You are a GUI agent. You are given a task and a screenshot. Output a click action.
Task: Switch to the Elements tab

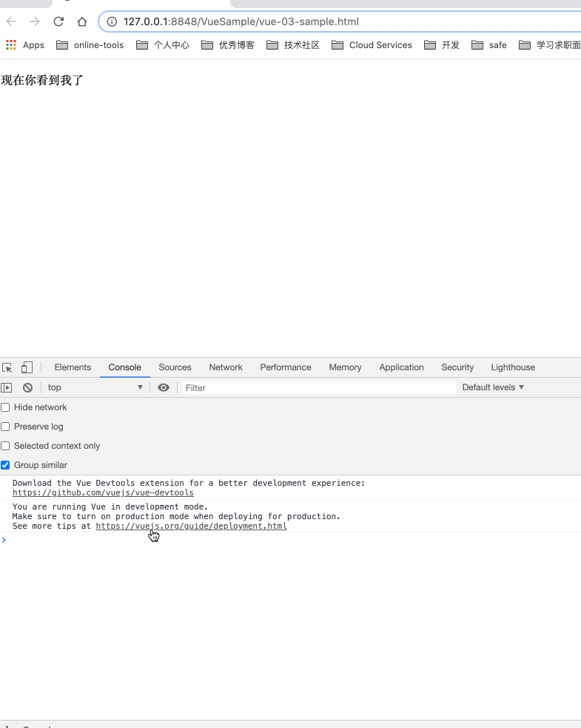click(x=73, y=367)
